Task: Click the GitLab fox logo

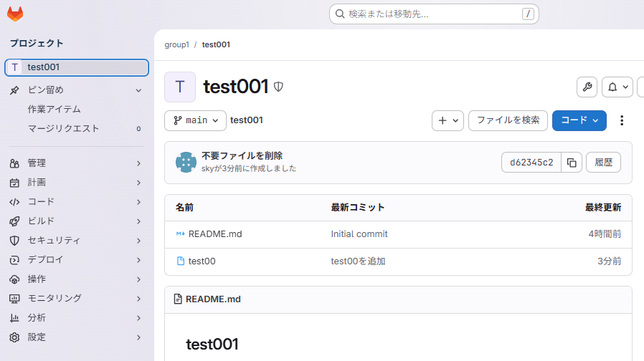Action: coord(15,14)
